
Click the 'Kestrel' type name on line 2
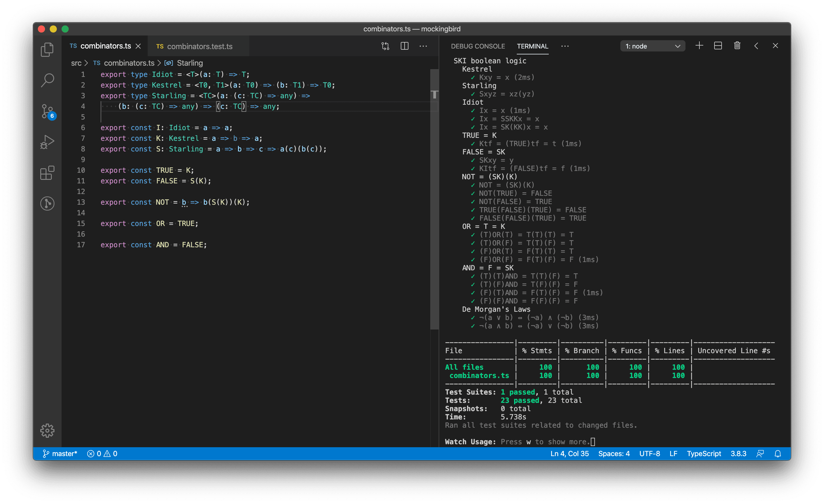pos(167,85)
